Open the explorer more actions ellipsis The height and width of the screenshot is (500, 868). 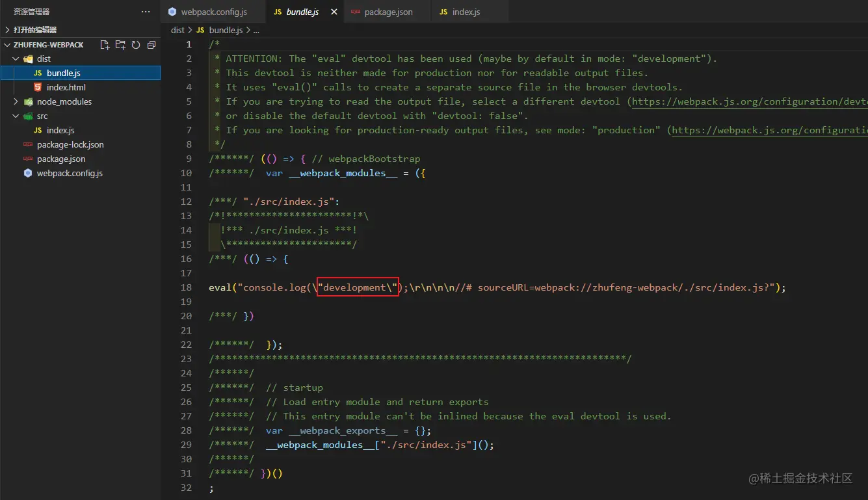146,12
